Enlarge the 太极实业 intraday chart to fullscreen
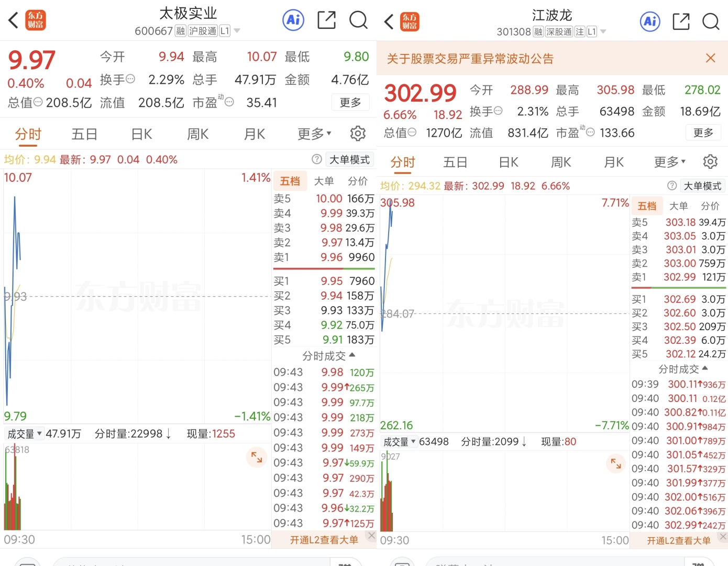 click(257, 458)
